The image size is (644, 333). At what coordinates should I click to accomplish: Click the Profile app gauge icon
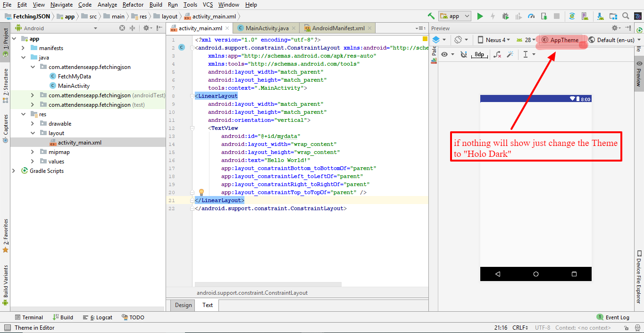(x=531, y=16)
